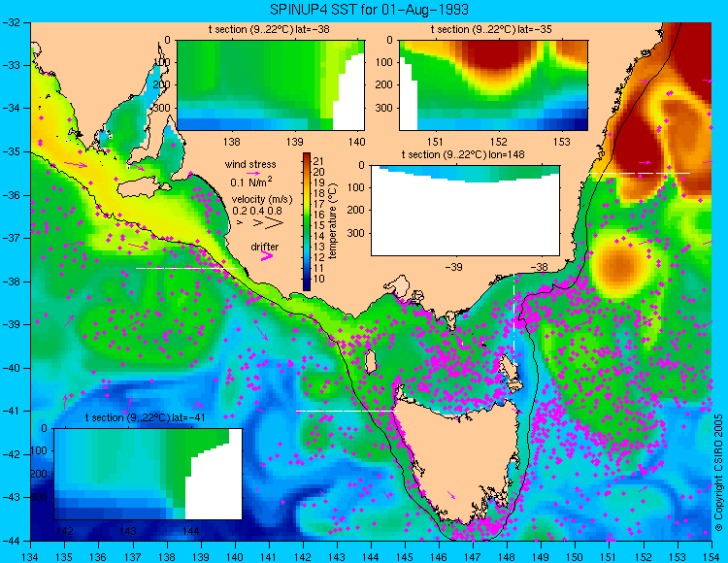Click the '150' longitude label on main axis
The height and width of the screenshot is (563, 728).
point(576,557)
